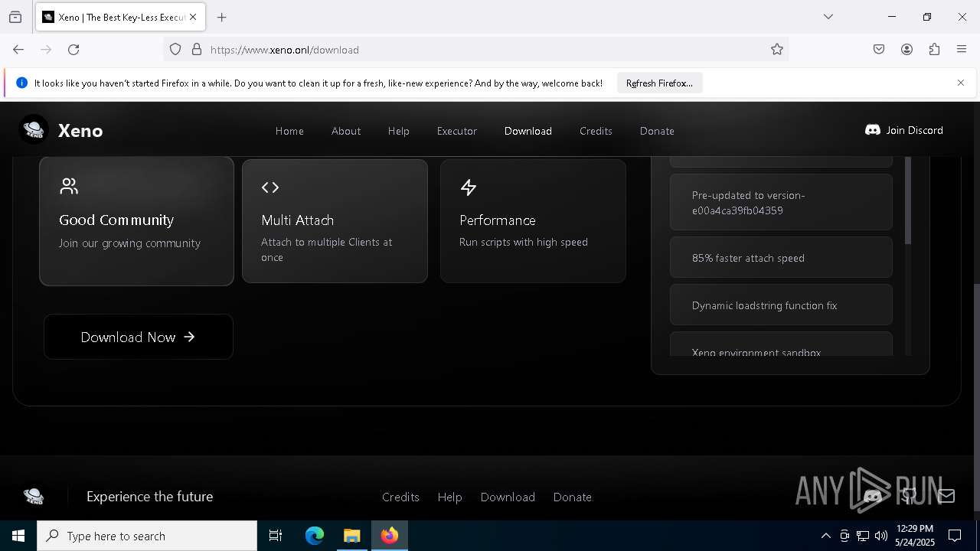Click the 85% faster attach speed entry
Screen dimensions: 980x551
[781, 258]
